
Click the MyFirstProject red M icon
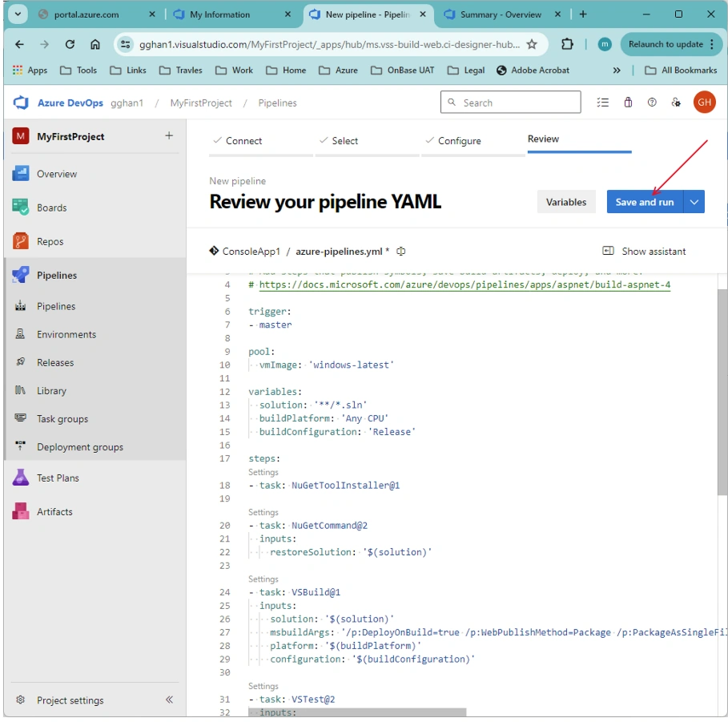click(x=21, y=136)
